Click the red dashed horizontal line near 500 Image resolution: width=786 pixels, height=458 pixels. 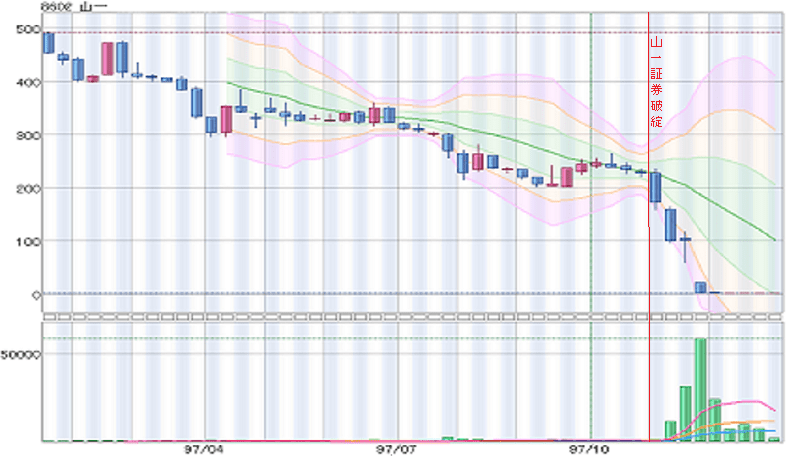300,33
